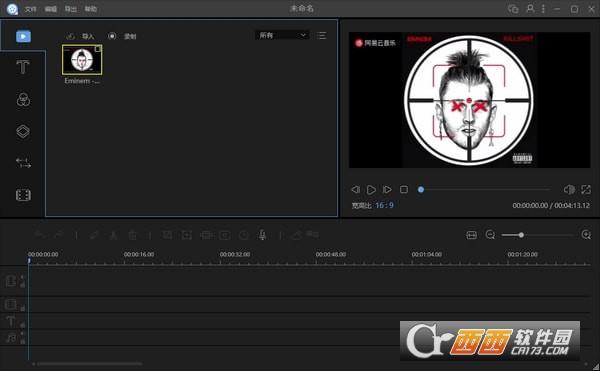Viewport: 600px width, 371px height.
Task: Click the 00:01:04.00 mark on the timeline ruler
Action: (x=427, y=254)
